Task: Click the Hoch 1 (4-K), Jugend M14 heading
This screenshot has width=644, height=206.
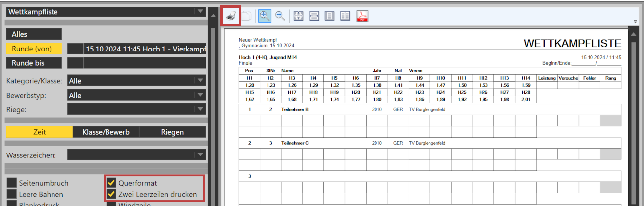Action: [268, 58]
